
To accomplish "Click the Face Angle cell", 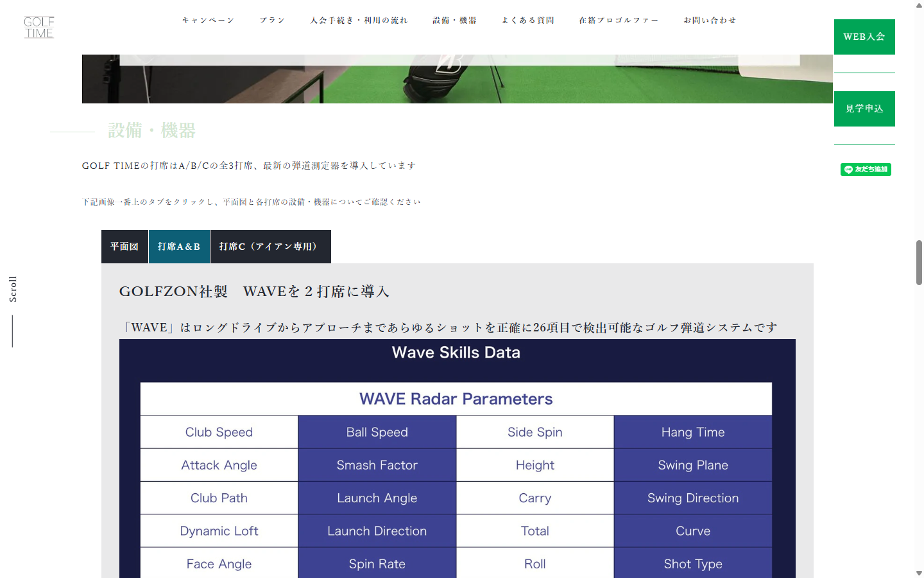I will coord(219,563).
